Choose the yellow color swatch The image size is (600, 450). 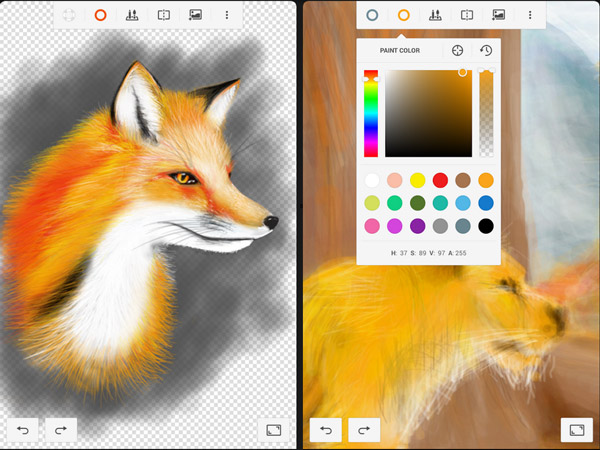(x=417, y=180)
